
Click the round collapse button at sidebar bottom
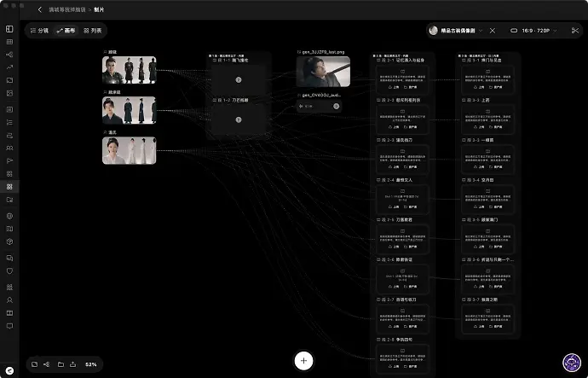pyautogui.click(x=9, y=371)
